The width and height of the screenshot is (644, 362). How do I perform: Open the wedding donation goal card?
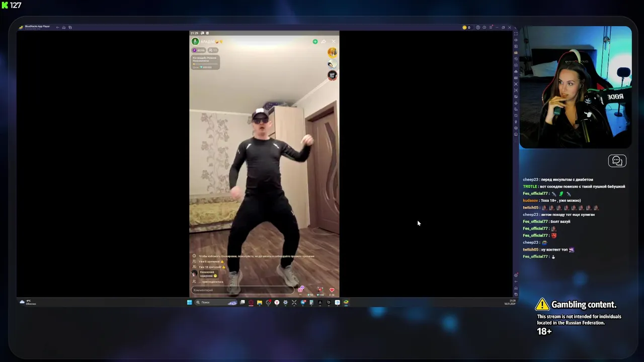205,62
